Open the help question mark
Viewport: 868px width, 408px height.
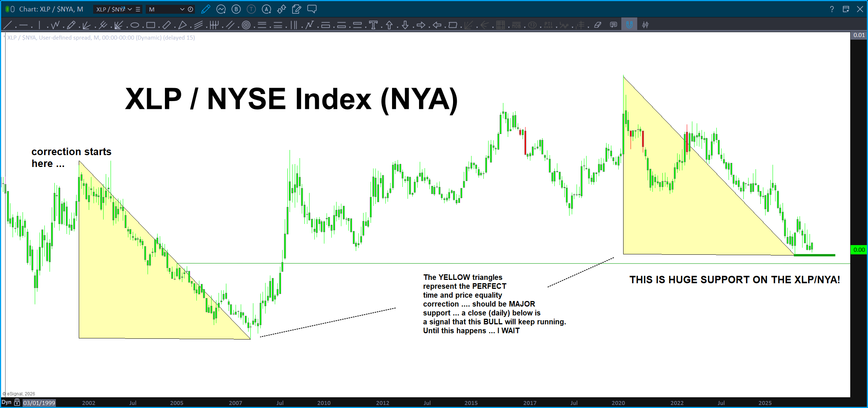(832, 9)
